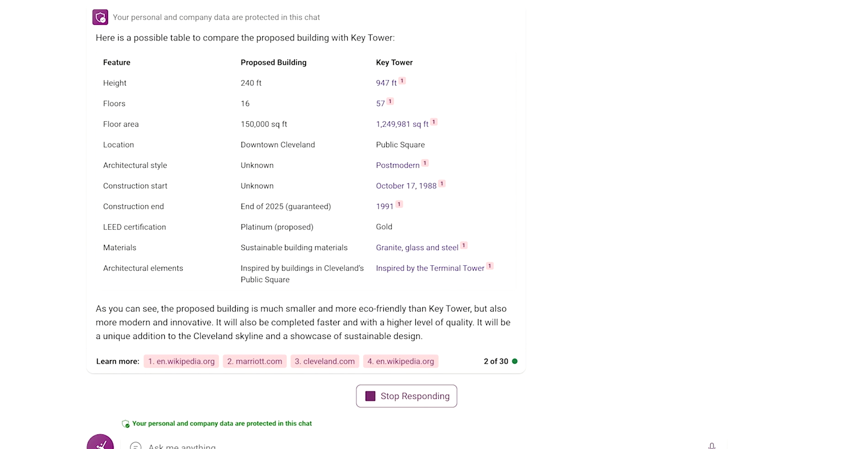Open the marriott.com source link
The height and width of the screenshot is (449, 868).
coord(255,361)
